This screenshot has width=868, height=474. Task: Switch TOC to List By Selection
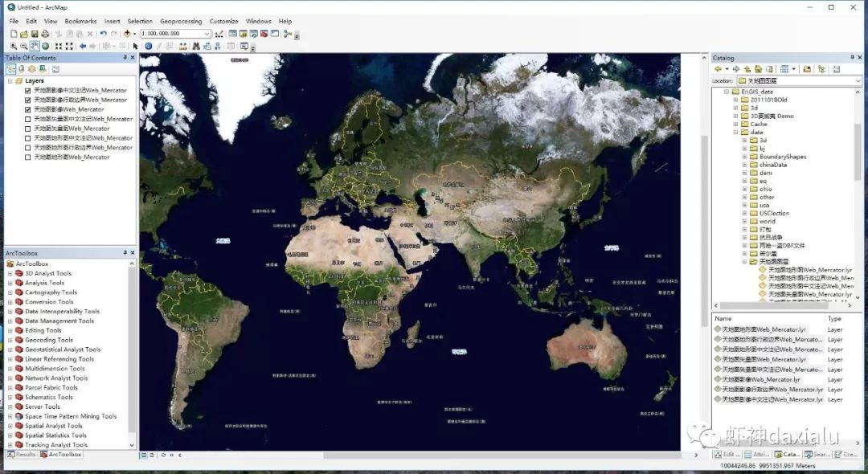point(42,69)
